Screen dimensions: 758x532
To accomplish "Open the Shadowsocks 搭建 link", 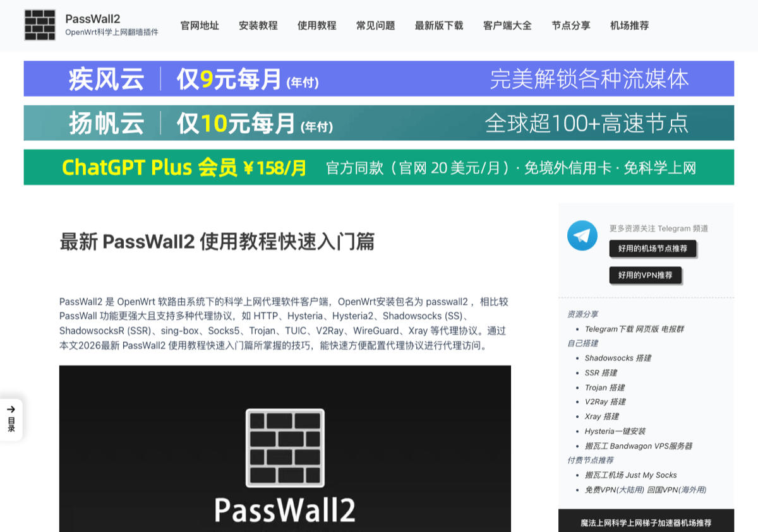I will tap(618, 358).
